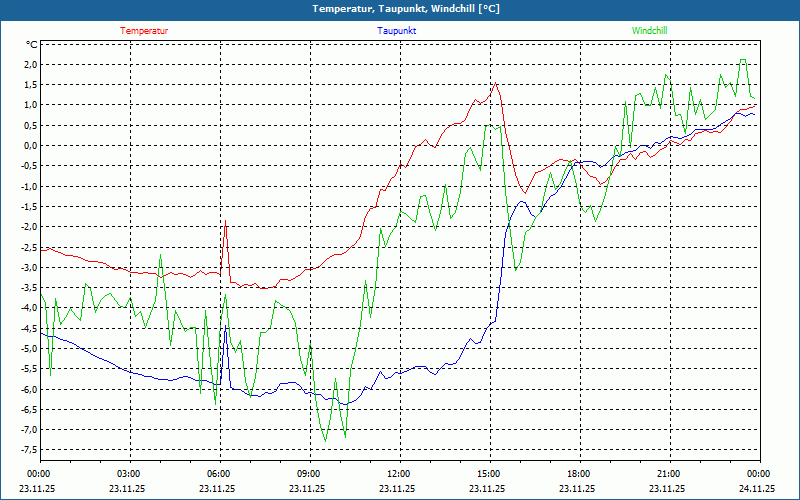Click the 24.11.25 date label
This screenshot has height=500, width=800.
pos(757,489)
